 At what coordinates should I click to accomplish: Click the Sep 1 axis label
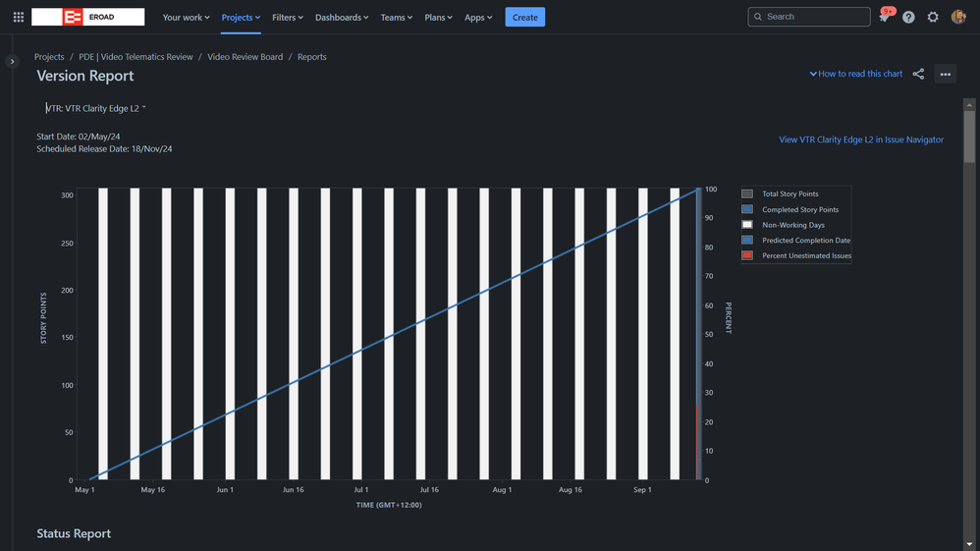pyautogui.click(x=642, y=490)
